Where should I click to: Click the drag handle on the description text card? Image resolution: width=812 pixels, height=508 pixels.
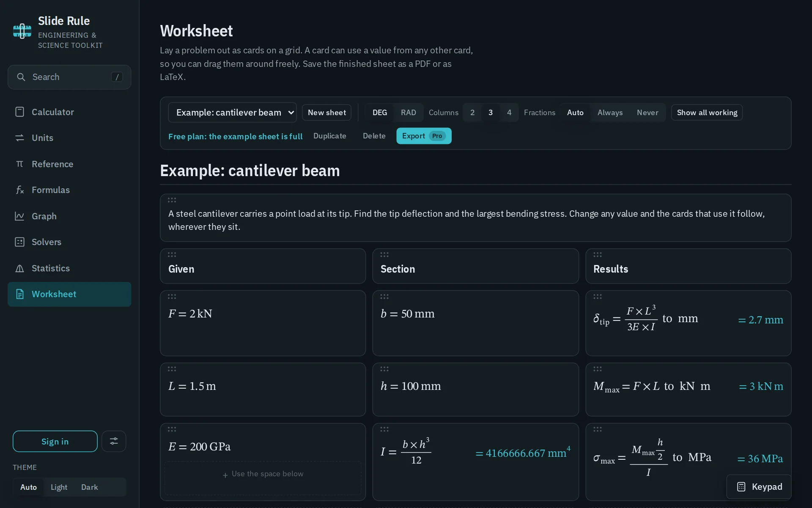pos(172,200)
